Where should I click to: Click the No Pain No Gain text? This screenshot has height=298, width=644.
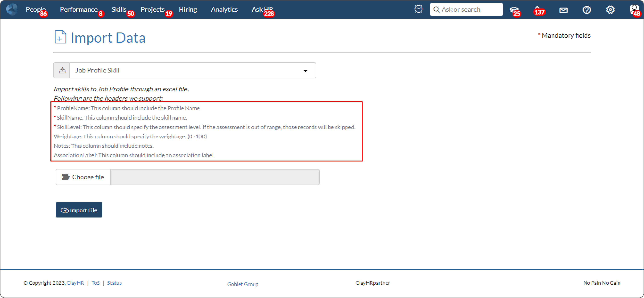[602, 283]
